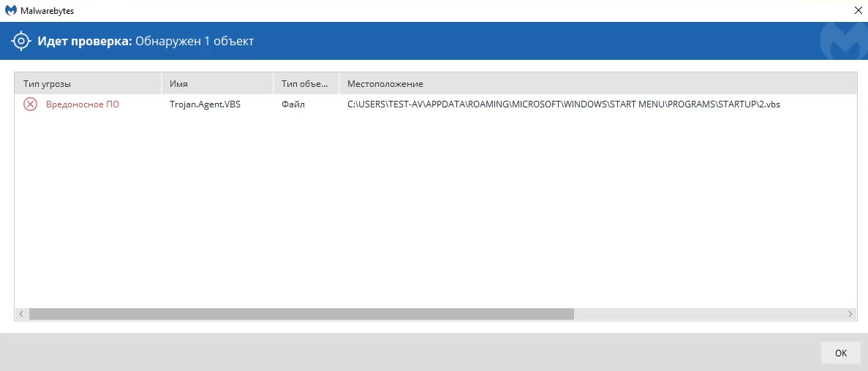868x371 pixels.
Task: Sort by the Местоположение column header
Action: (598, 83)
